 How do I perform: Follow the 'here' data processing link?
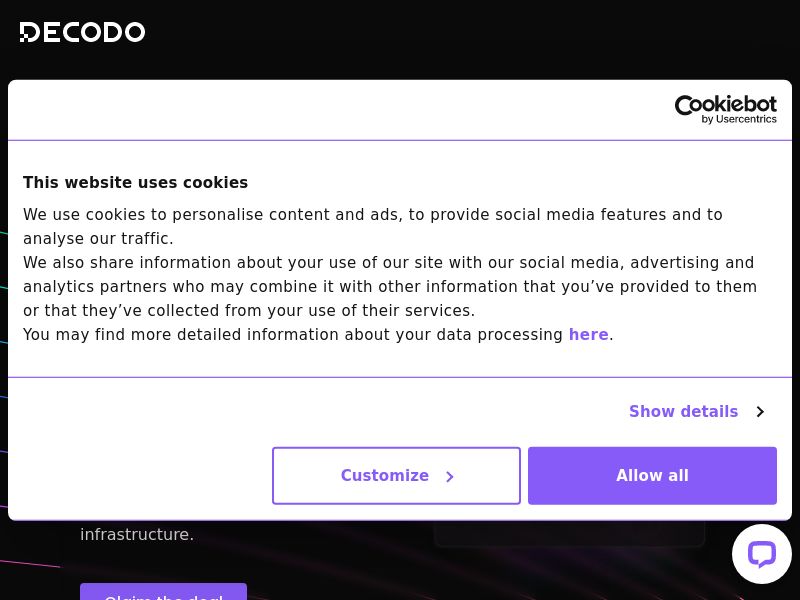[x=588, y=335]
